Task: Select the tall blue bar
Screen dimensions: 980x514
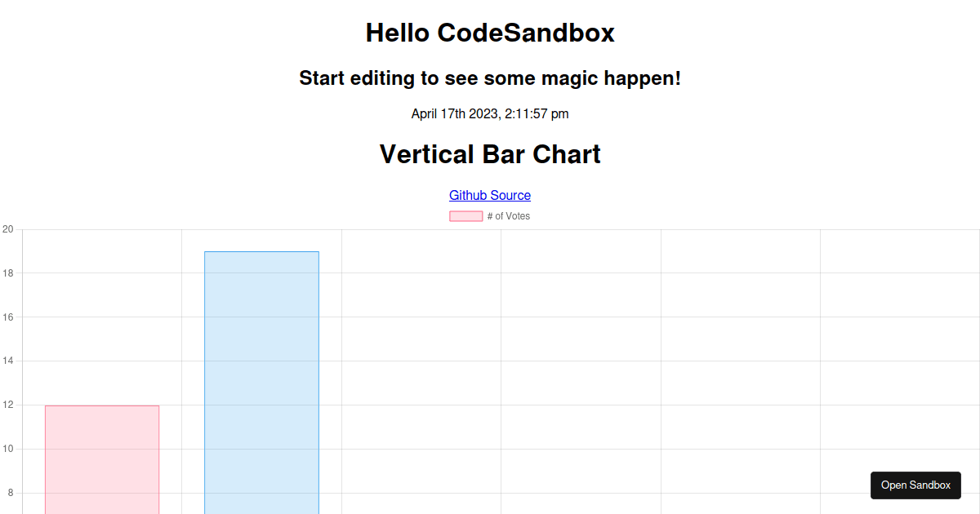Action: [x=261, y=367]
